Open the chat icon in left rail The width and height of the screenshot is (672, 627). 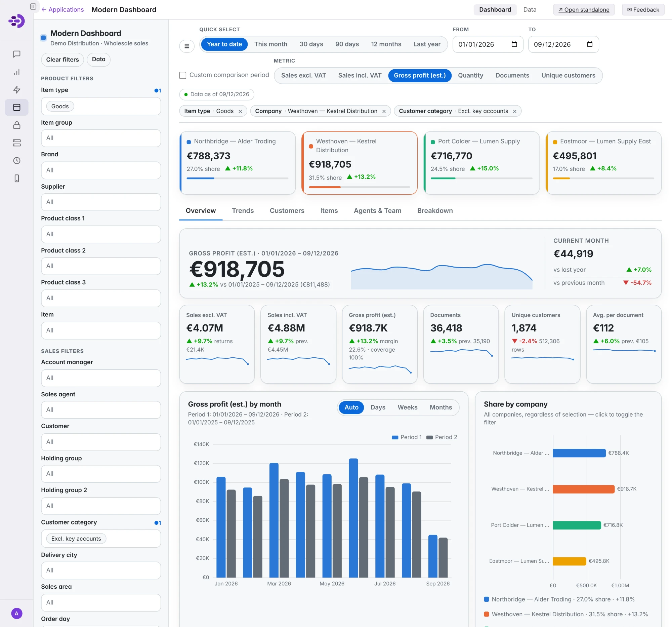click(x=16, y=54)
